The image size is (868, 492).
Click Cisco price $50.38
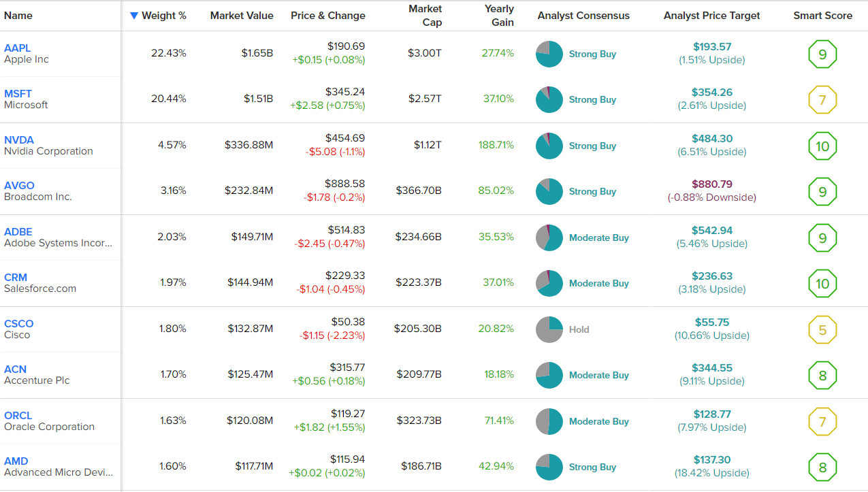[348, 322]
